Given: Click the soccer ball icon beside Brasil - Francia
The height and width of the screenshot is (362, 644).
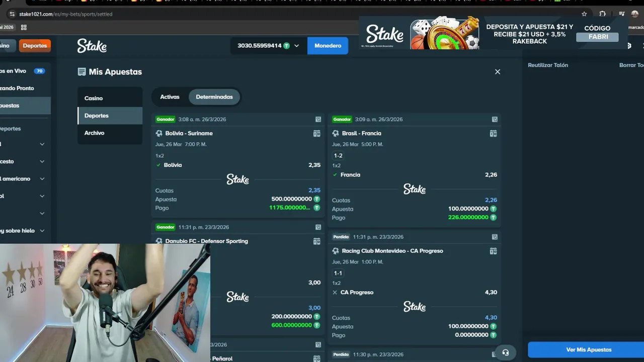Looking at the screenshot, I should click(x=336, y=134).
